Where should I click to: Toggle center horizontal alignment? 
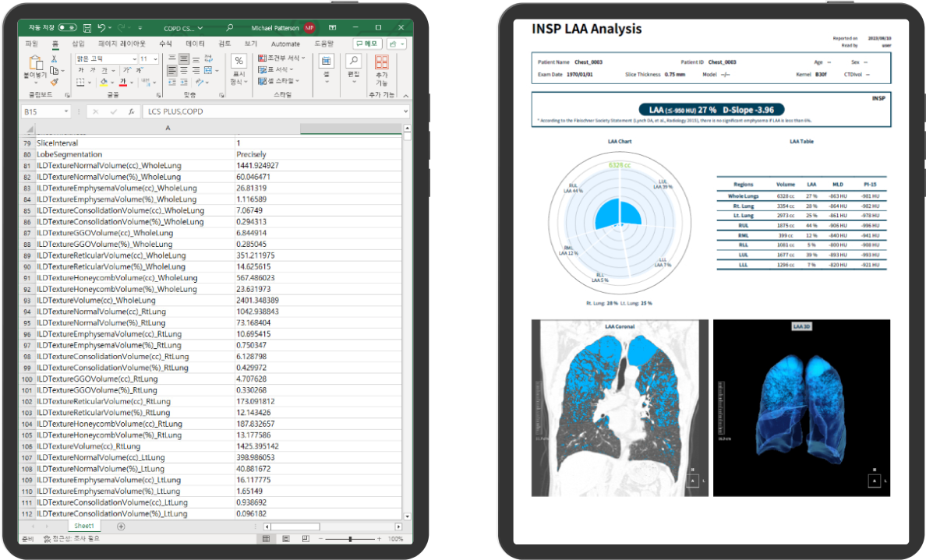184,71
